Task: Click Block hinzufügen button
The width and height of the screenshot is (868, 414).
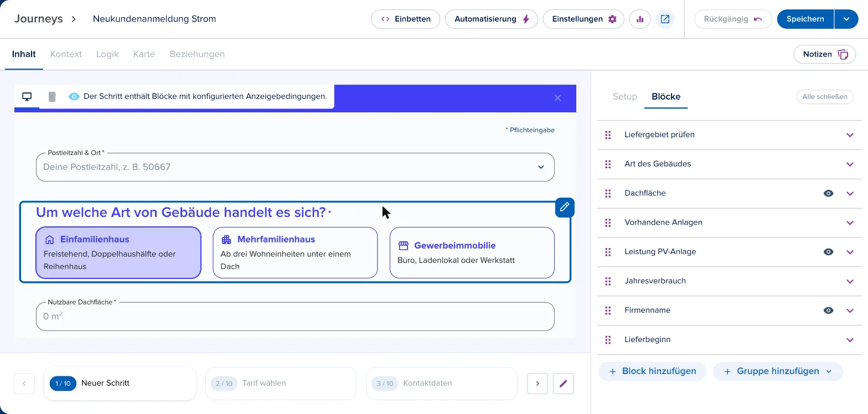Action: coord(652,371)
